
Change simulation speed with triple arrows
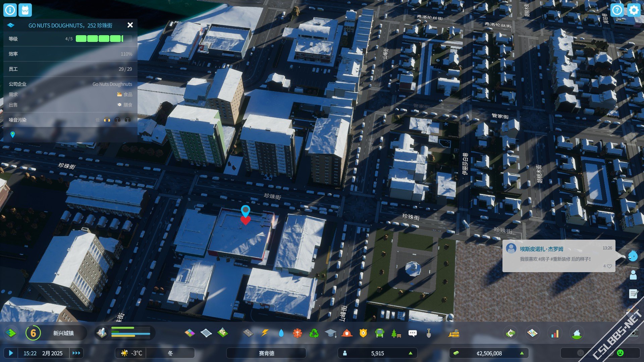pyautogui.click(x=76, y=353)
